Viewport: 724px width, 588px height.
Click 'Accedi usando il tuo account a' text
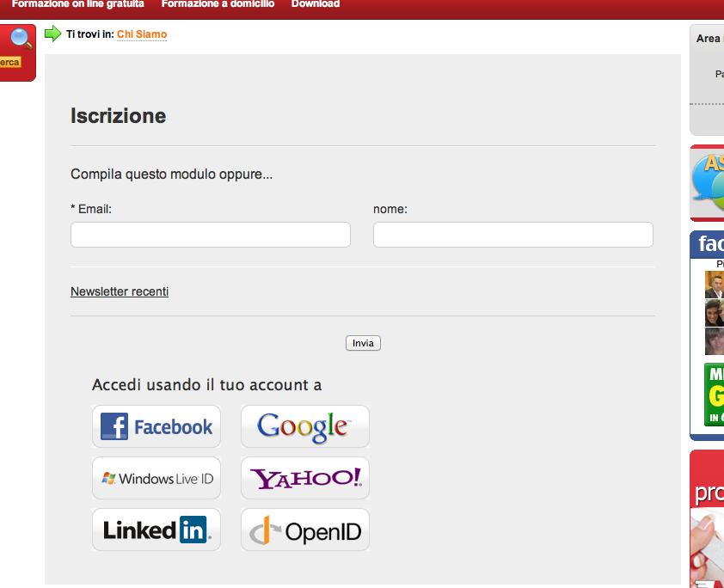pos(207,385)
